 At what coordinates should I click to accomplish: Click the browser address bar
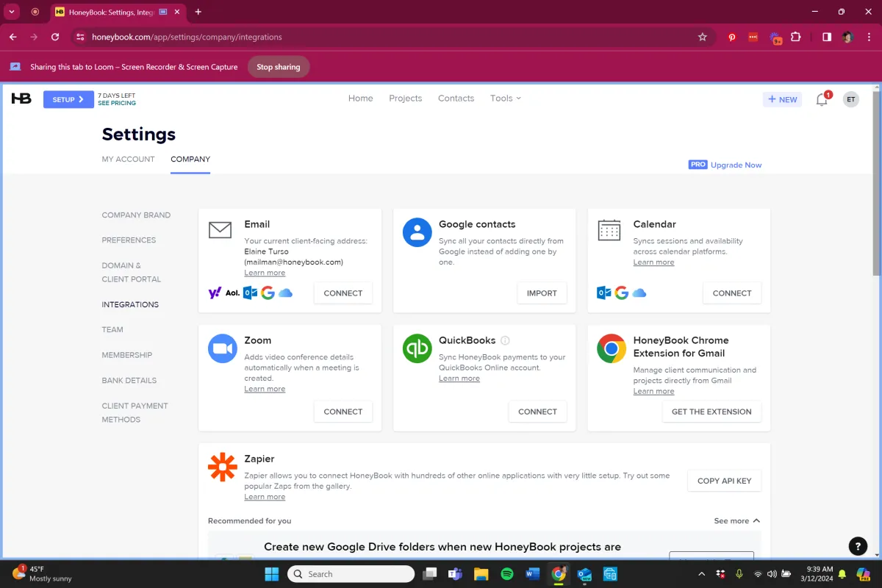(x=393, y=37)
